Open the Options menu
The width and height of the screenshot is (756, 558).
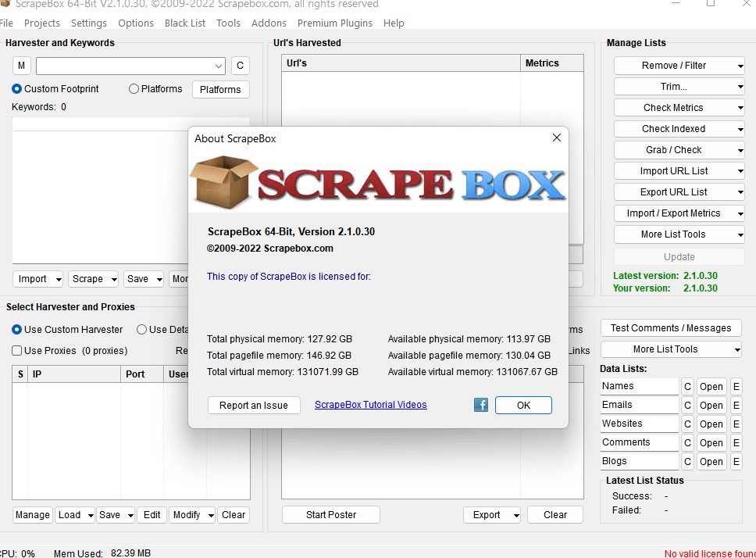click(135, 23)
